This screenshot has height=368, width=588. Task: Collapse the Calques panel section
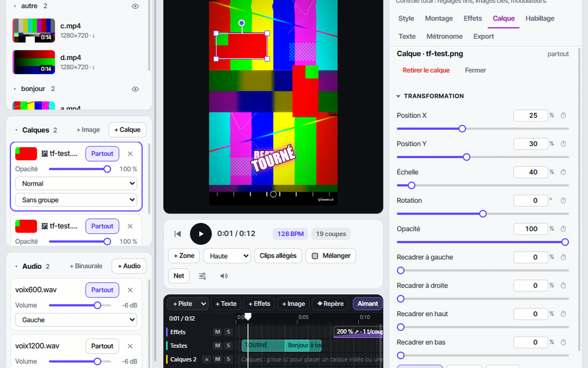click(x=16, y=130)
